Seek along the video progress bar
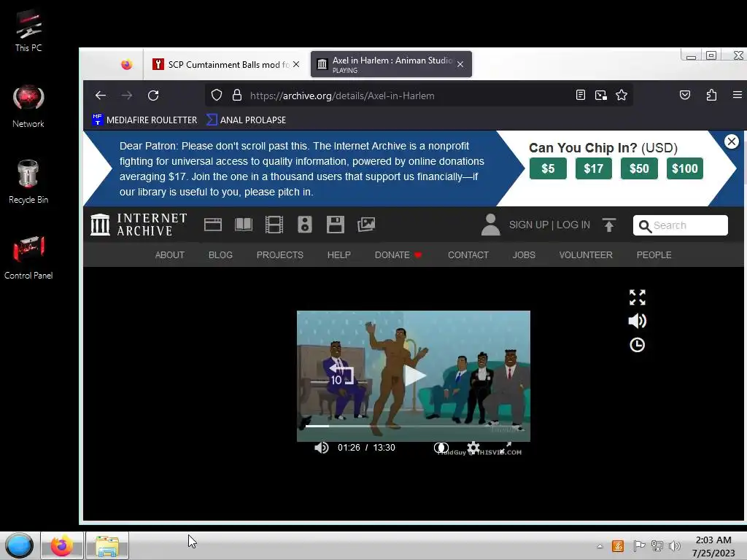The height and width of the screenshot is (560, 747). click(x=414, y=426)
